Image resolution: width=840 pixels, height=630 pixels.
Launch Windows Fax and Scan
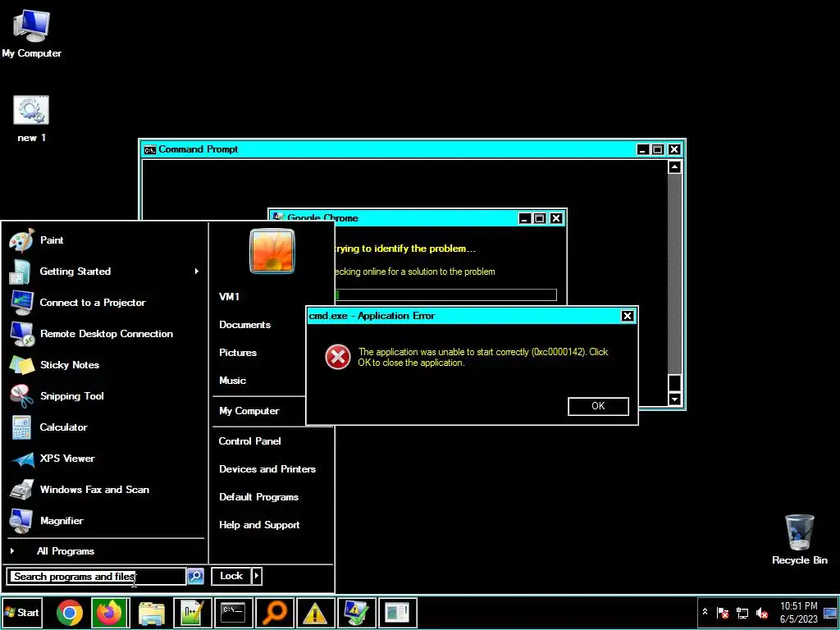106,489
